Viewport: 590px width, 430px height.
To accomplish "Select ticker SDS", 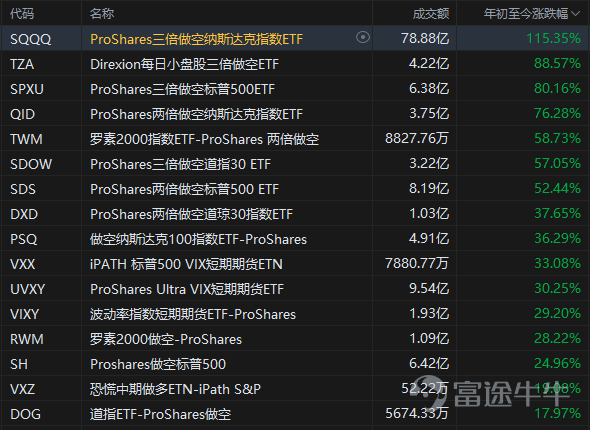I will coord(23,189).
